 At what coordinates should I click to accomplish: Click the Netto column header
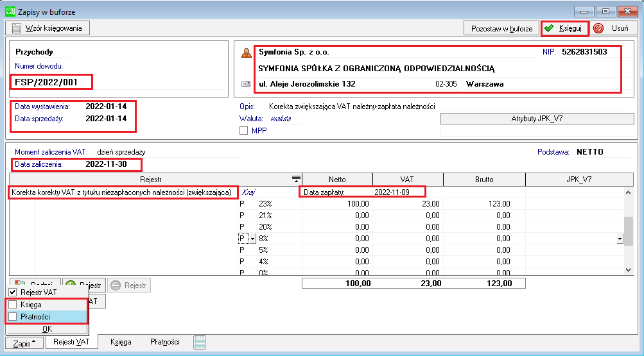click(337, 179)
